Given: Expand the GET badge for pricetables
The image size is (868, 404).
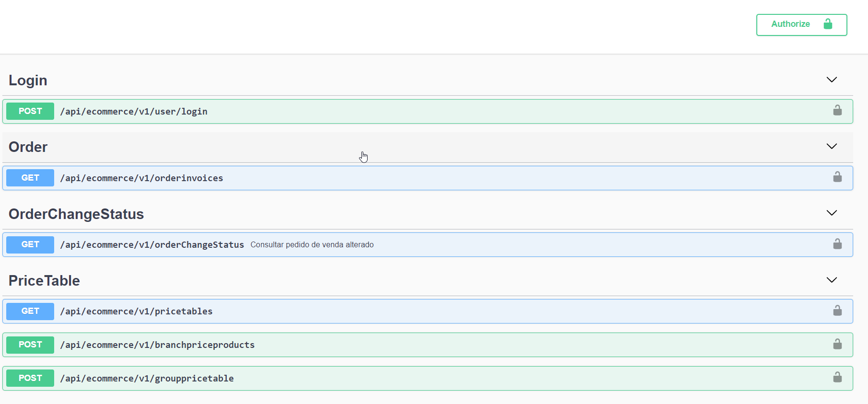Looking at the screenshot, I should (30, 311).
